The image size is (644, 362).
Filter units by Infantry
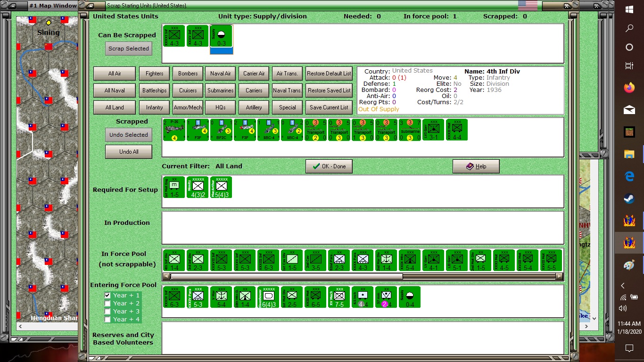click(154, 107)
